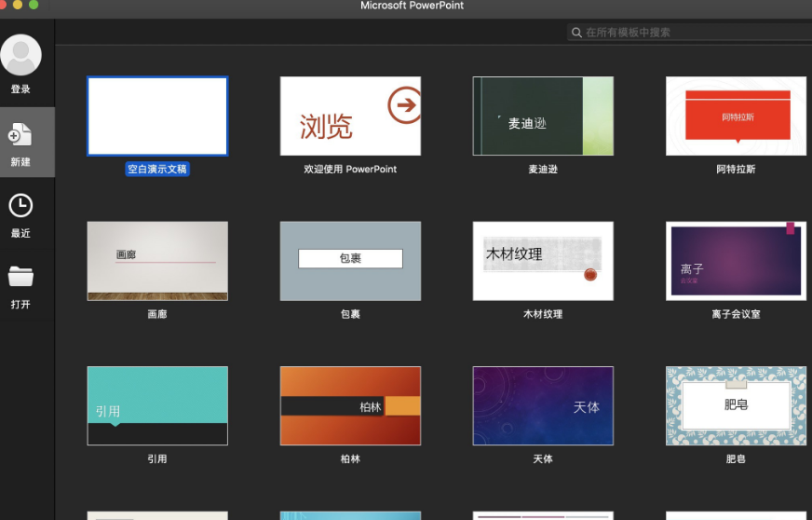Select the teal 引用 (Quote) template
The height and width of the screenshot is (520, 812).
point(157,405)
